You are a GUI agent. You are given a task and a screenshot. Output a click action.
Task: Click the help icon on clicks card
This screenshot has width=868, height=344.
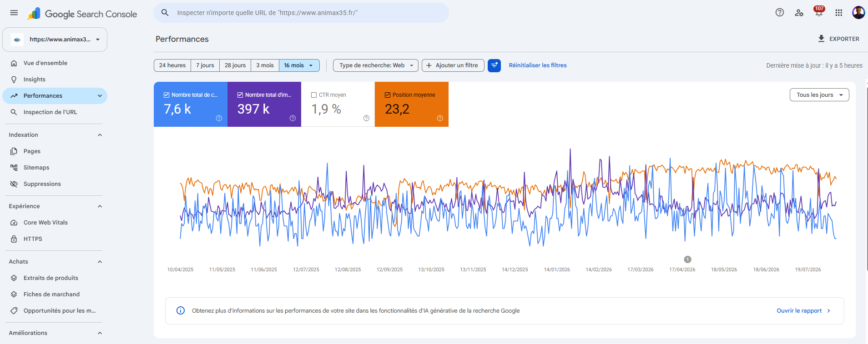[219, 118]
